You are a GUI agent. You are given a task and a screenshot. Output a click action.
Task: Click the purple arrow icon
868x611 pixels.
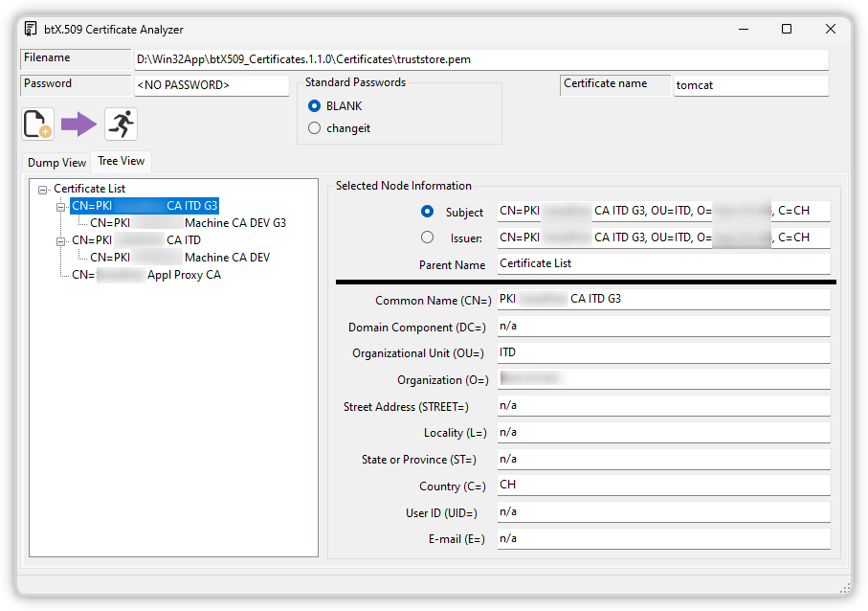coord(78,124)
